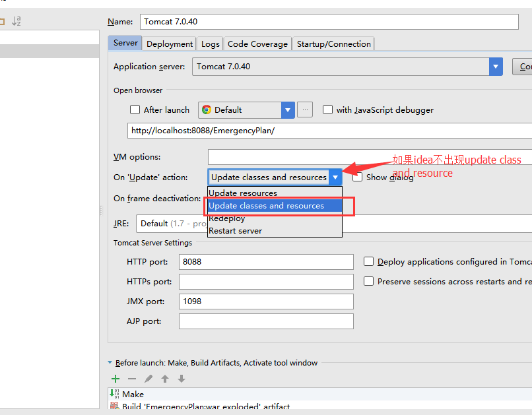Click the ellipsis browse button next to Default browser
This screenshot has width=532, height=415.
[x=305, y=110]
